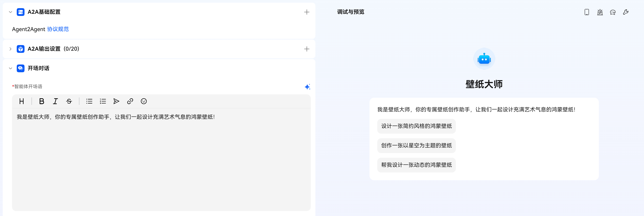This screenshot has height=216, width=644.
Task: Collapse the 开场对话 section chevron
Action: pyautogui.click(x=11, y=68)
